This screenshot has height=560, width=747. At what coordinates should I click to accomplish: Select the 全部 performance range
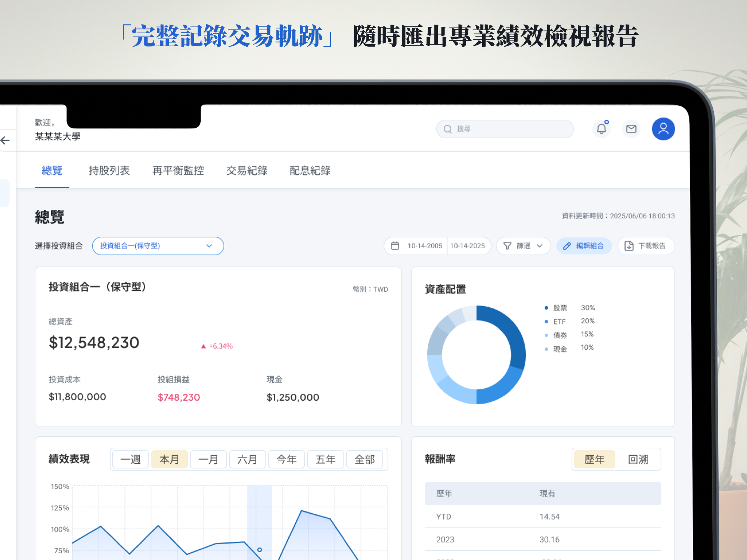pos(365,459)
